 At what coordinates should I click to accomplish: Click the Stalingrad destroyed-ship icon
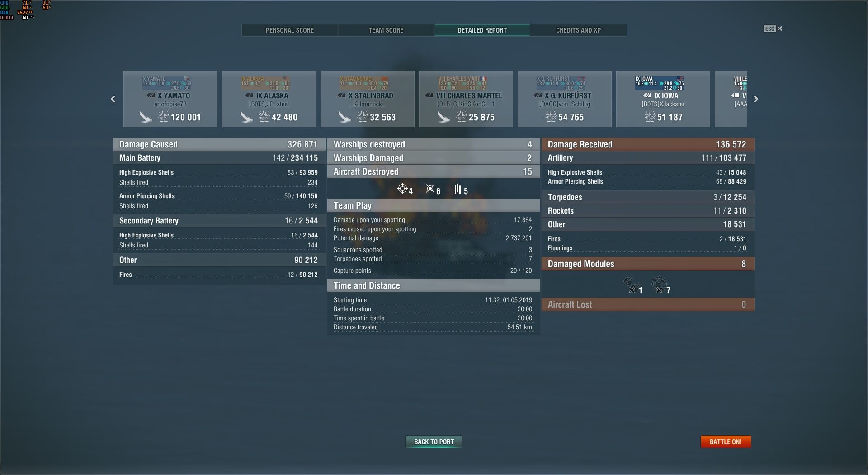pyautogui.click(x=345, y=117)
